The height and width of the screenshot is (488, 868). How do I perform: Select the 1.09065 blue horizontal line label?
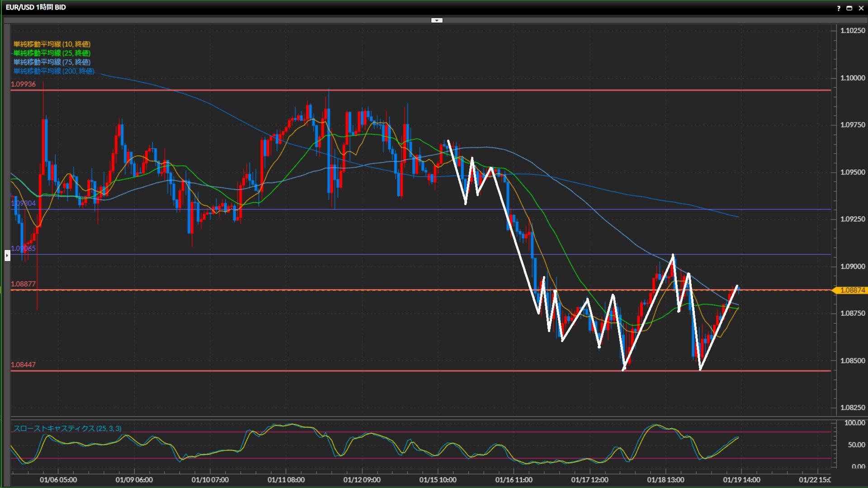click(24, 249)
